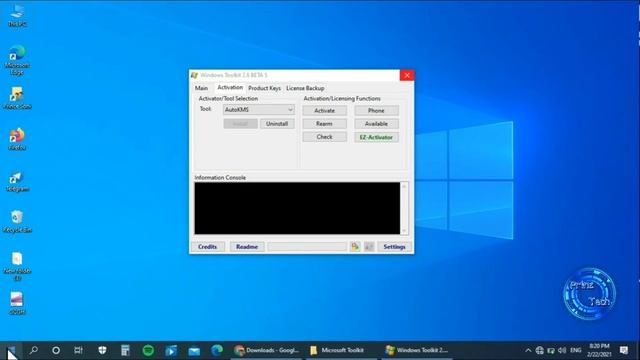Screen dimensions: 640x360
Task: Click the Activate button
Action: point(324,111)
